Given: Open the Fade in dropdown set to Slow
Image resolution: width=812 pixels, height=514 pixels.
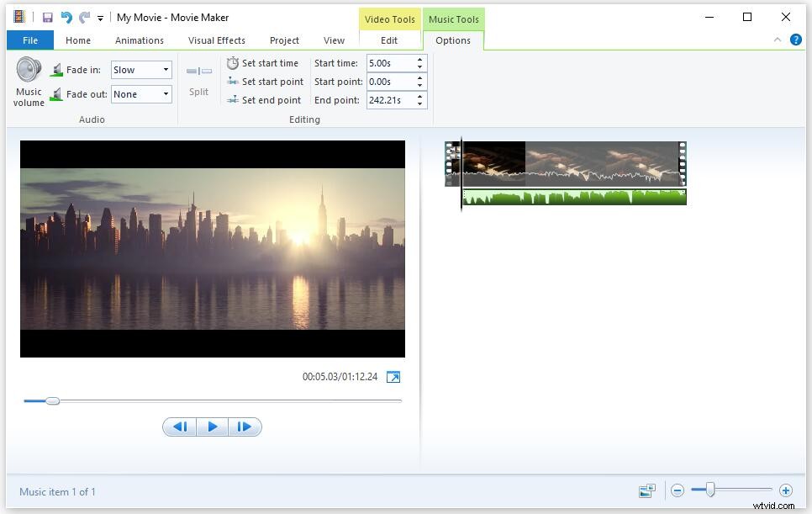Looking at the screenshot, I should tap(166, 70).
